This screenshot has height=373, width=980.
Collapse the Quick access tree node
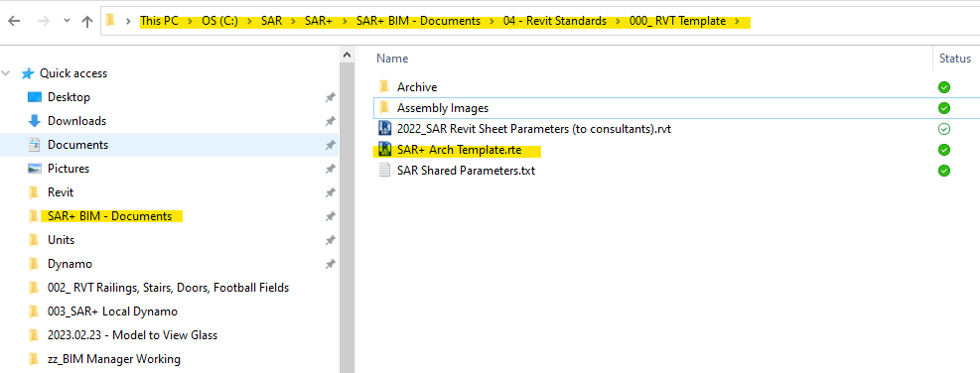pos(6,73)
